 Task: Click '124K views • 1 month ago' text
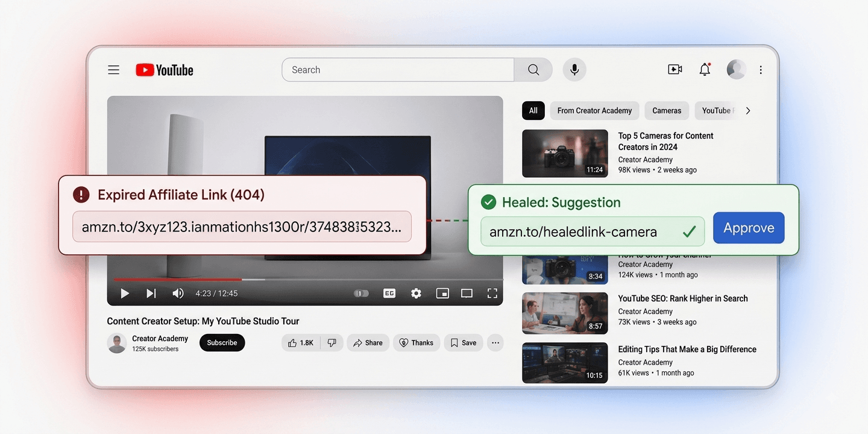[658, 275]
